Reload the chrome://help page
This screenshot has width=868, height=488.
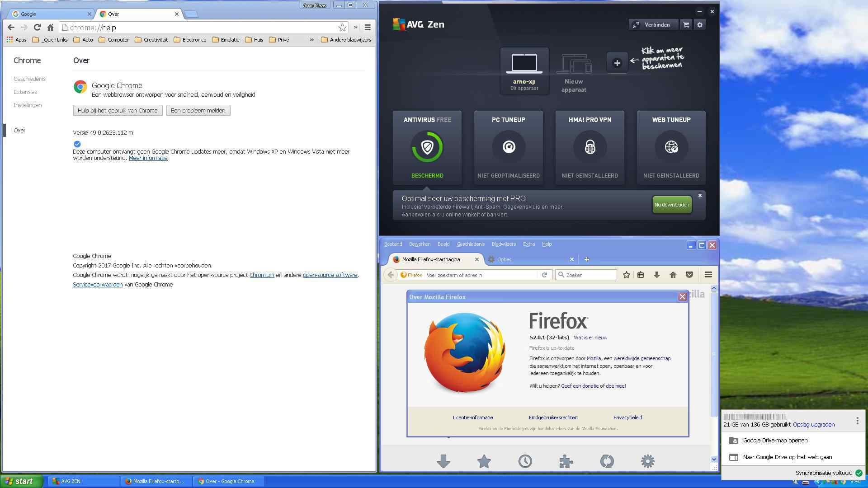pyautogui.click(x=37, y=28)
